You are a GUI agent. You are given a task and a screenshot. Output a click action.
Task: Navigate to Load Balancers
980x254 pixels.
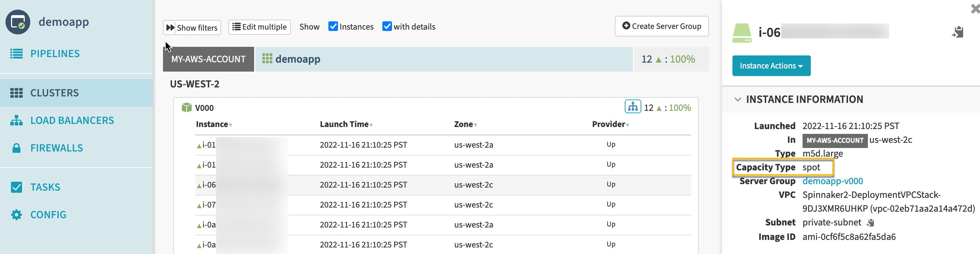(72, 120)
